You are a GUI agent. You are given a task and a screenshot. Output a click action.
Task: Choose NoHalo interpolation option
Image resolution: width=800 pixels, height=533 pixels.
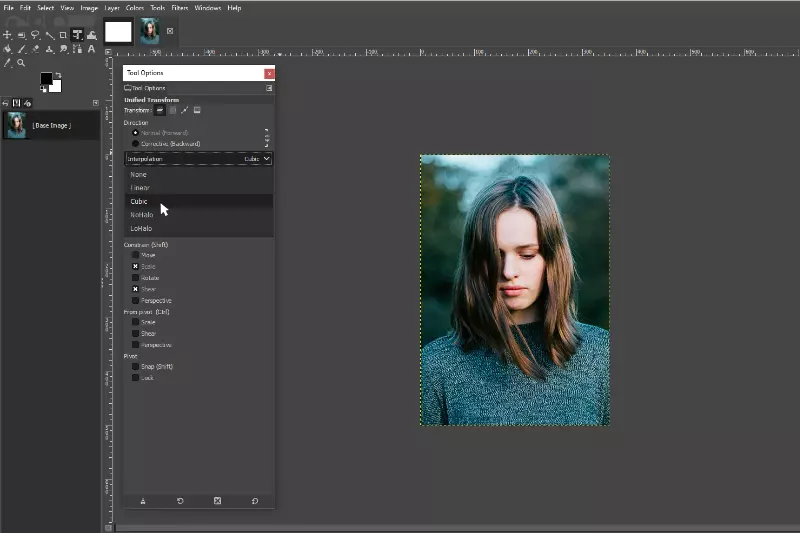pyautogui.click(x=199, y=215)
